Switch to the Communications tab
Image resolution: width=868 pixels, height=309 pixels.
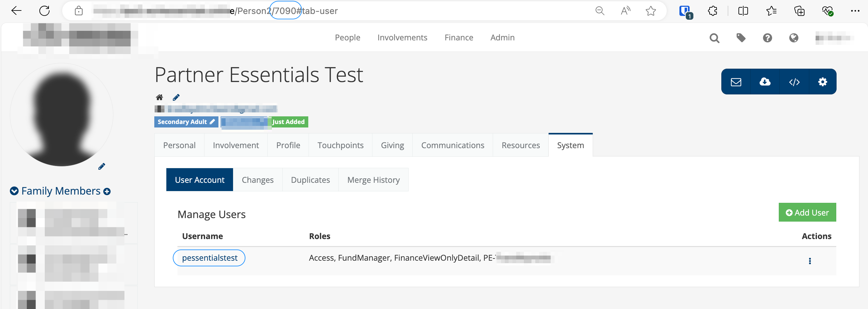coord(452,145)
